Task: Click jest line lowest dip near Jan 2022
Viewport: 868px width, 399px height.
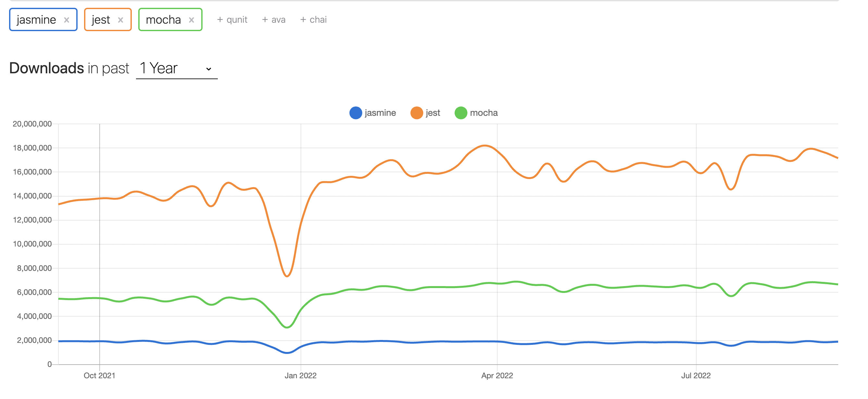Action: pyautogui.click(x=287, y=276)
